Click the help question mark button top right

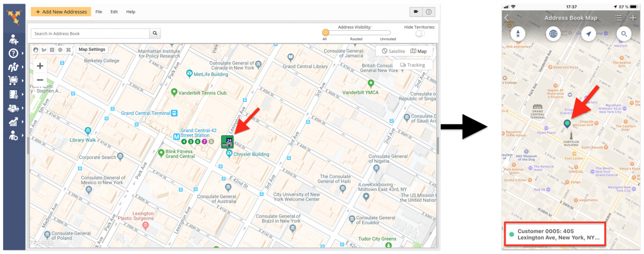(429, 12)
